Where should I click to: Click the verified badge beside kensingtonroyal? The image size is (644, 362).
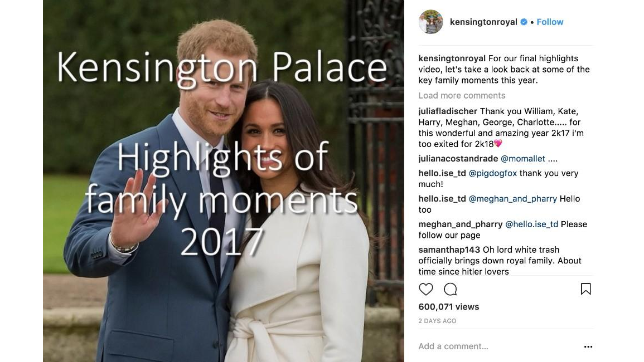[524, 22]
